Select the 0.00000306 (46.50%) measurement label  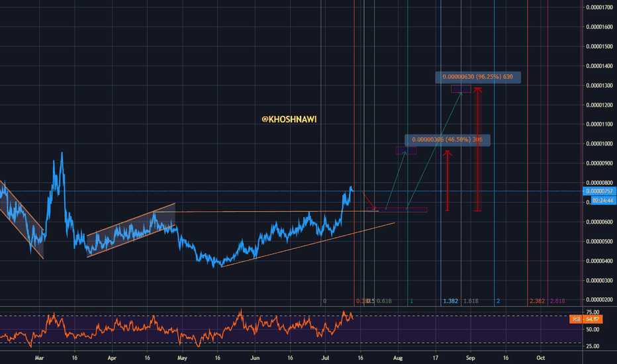pos(448,140)
